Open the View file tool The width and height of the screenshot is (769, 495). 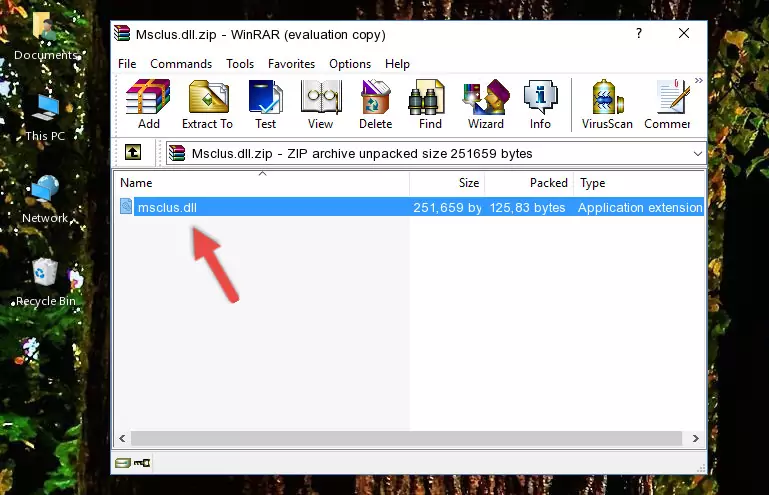[x=321, y=104]
